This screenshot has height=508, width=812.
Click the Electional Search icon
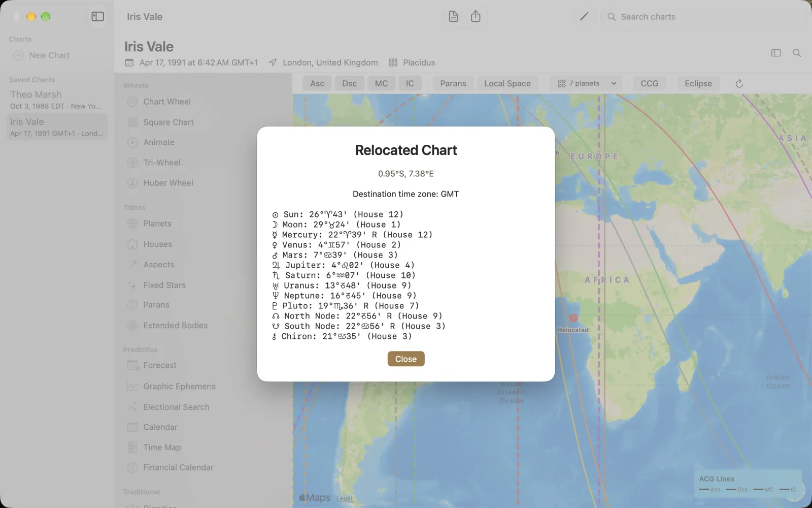(132, 407)
